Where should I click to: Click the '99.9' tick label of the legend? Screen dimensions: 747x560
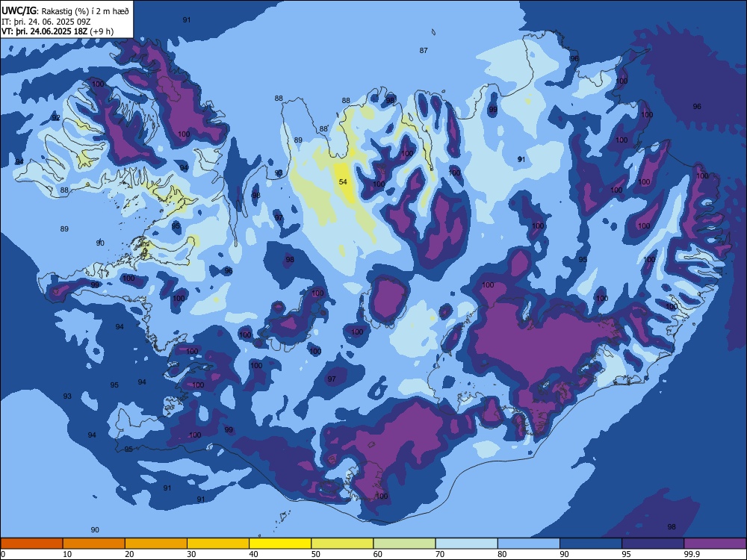coord(692,554)
